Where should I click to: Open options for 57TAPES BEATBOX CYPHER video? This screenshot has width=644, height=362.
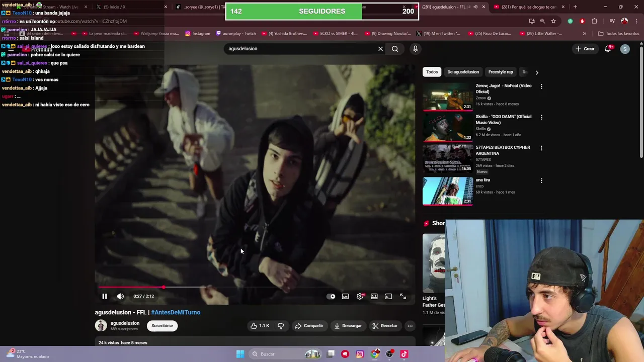pos(541,148)
